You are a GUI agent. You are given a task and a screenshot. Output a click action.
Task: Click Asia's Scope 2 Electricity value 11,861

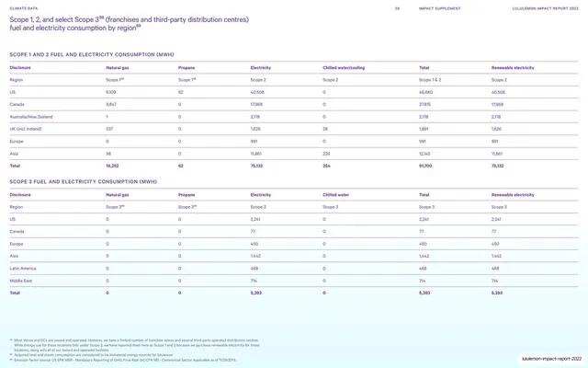pyautogui.click(x=256, y=154)
